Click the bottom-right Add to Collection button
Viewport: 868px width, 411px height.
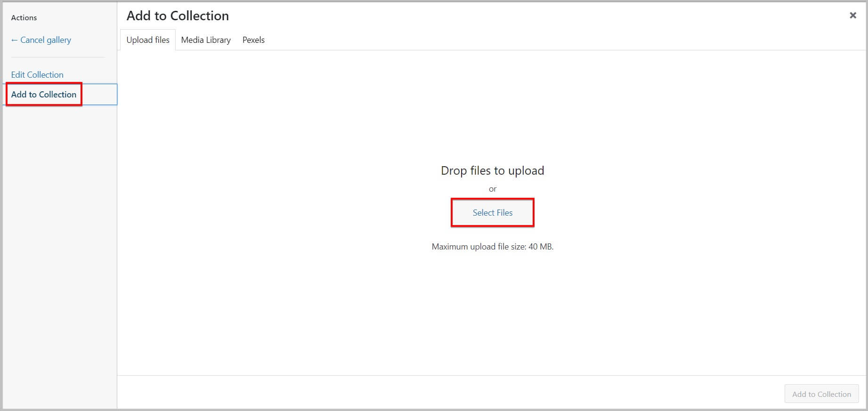coord(821,394)
